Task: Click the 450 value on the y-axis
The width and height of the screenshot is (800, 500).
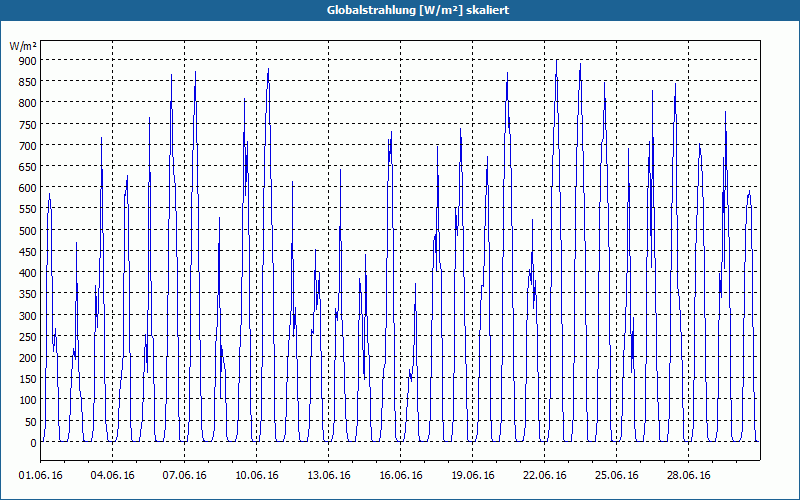Action: coord(28,252)
